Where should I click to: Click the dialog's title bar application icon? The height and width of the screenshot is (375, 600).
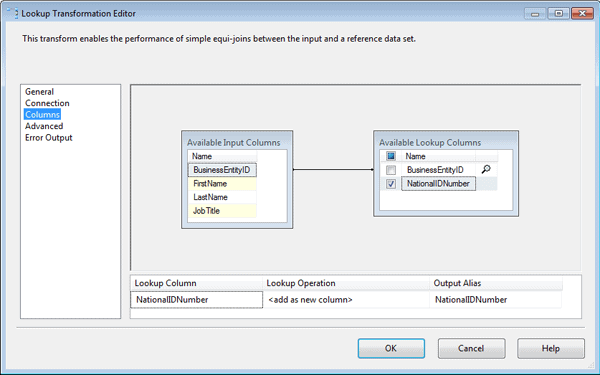tap(12, 13)
